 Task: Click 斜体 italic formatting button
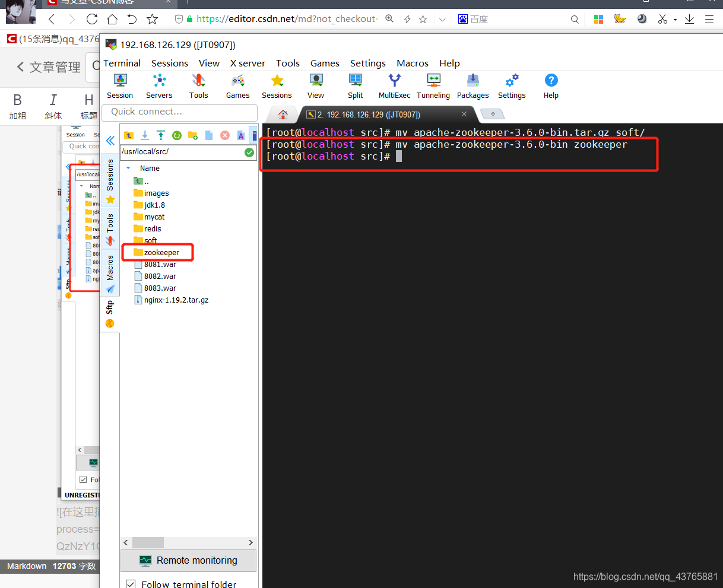point(53,107)
